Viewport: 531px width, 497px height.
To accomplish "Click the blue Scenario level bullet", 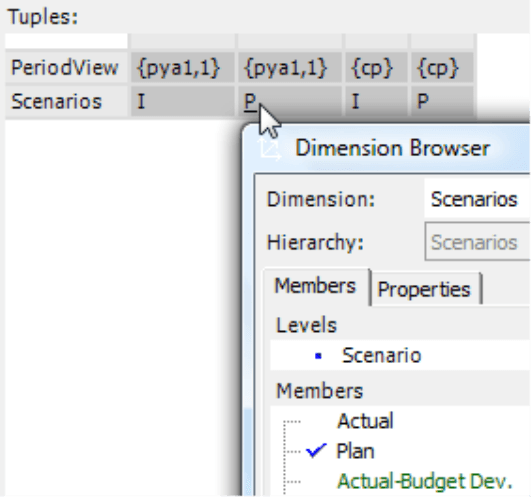I will 318,356.
